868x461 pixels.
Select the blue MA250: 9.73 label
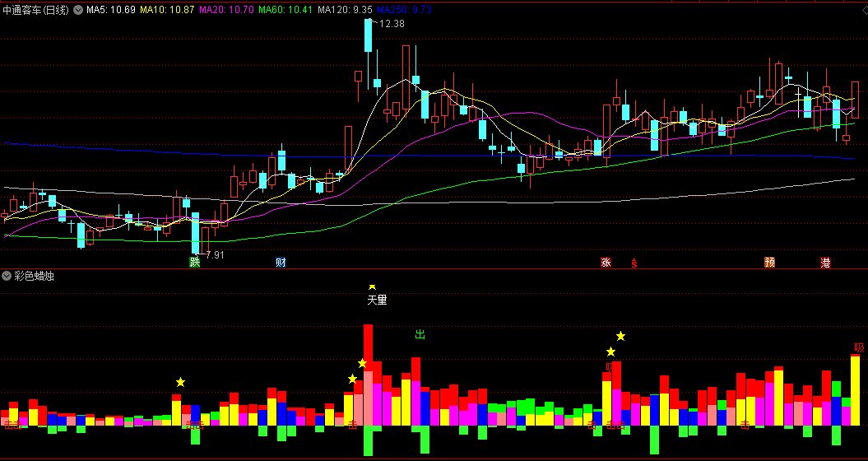[405, 10]
